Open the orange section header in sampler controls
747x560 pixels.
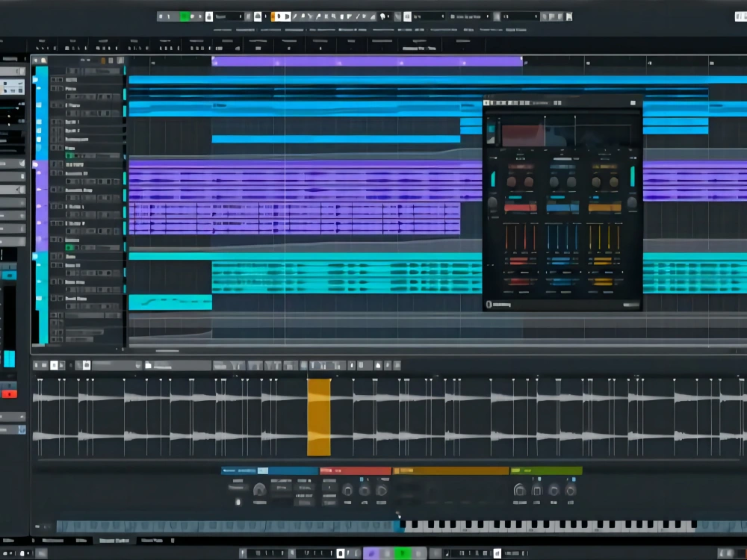click(x=450, y=471)
